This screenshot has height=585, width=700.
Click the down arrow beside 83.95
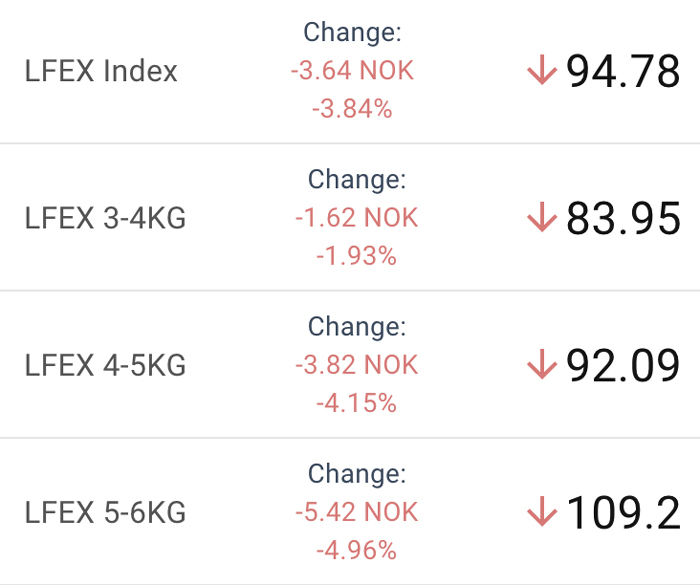coord(541,218)
